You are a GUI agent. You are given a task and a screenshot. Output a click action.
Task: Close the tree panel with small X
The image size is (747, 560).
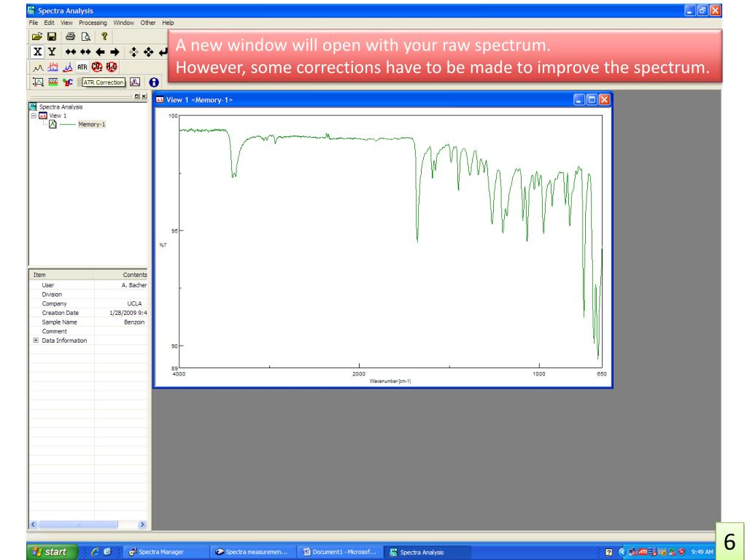pos(144,97)
